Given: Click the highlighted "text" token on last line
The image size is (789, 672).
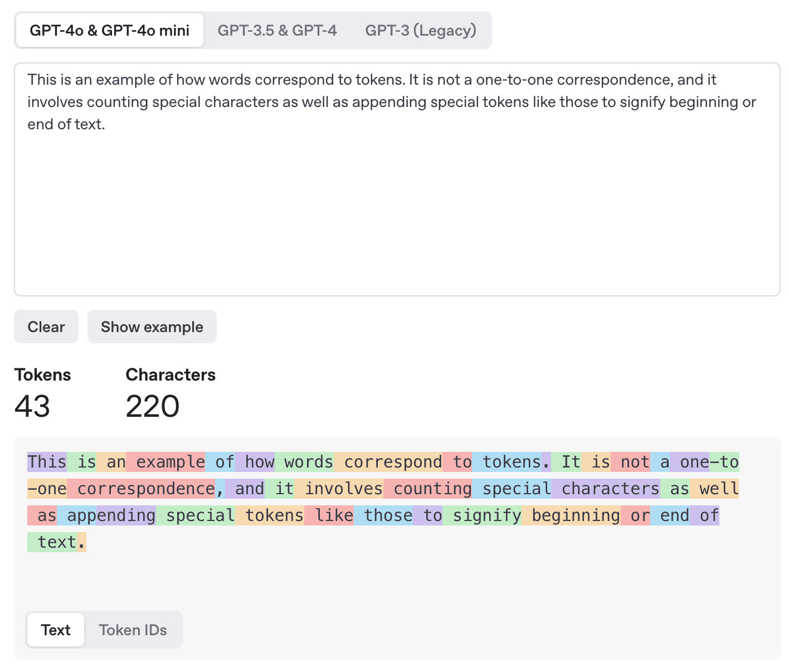Looking at the screenshot, I should 52,542.
